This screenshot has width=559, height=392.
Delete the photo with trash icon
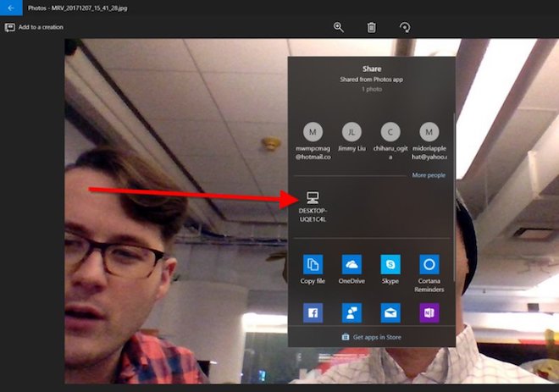point(371,27)
